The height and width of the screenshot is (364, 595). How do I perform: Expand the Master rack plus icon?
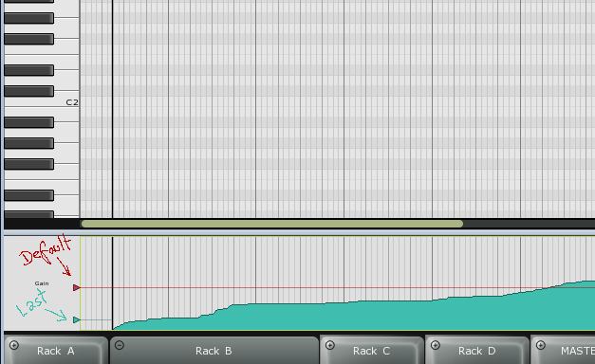click(540, 345)
